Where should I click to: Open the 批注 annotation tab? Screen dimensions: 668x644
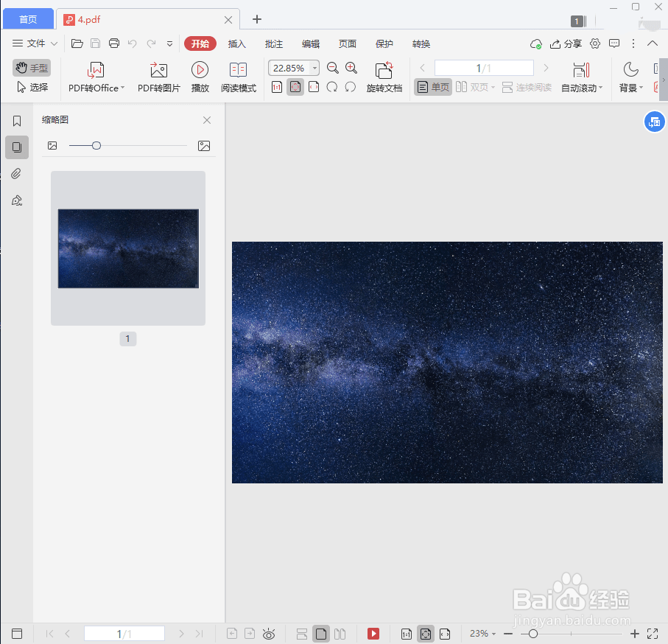(273, 43)
